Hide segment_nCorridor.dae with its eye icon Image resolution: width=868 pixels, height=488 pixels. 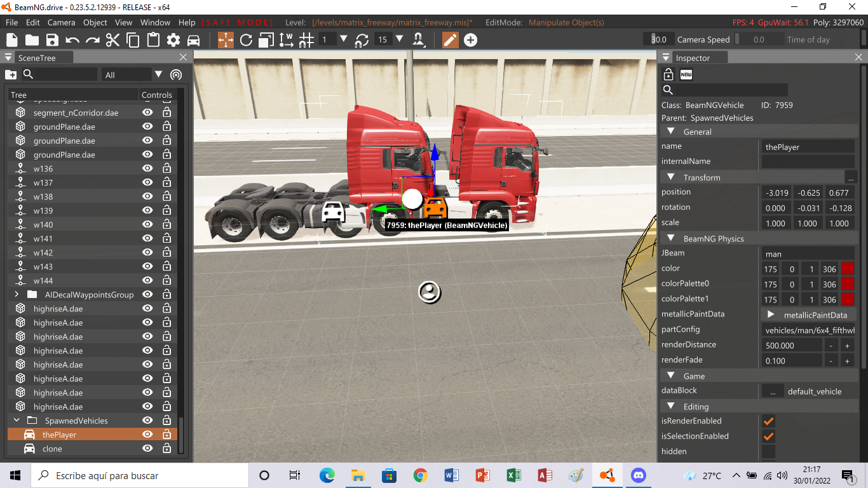[x=147, y=112]
